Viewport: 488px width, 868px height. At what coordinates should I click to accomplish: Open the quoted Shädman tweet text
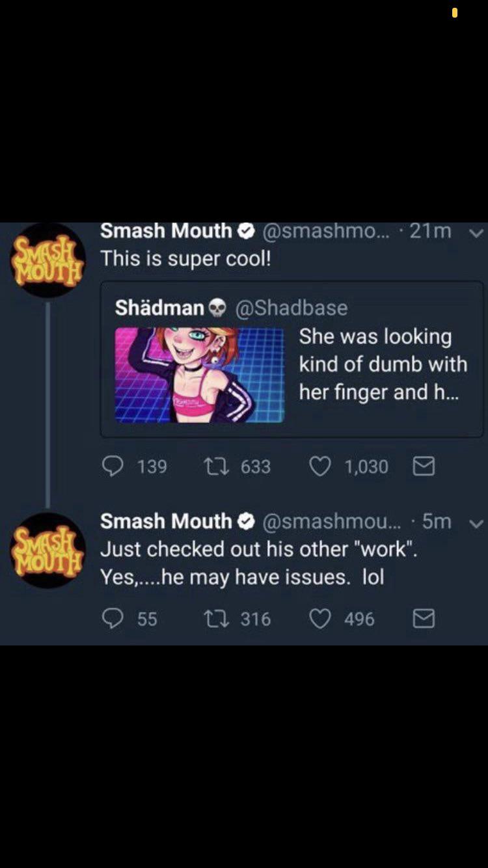[383, 364]
